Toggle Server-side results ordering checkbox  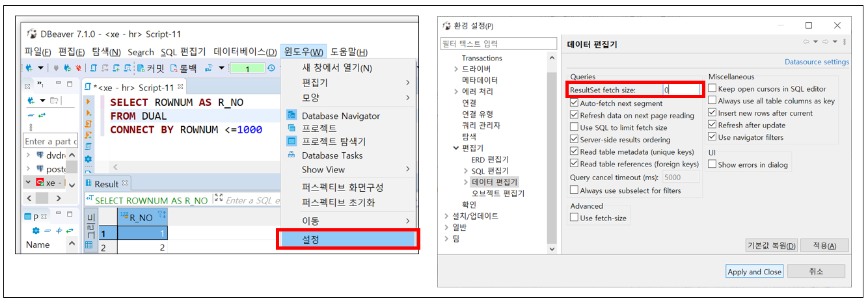tap(574, 139)
